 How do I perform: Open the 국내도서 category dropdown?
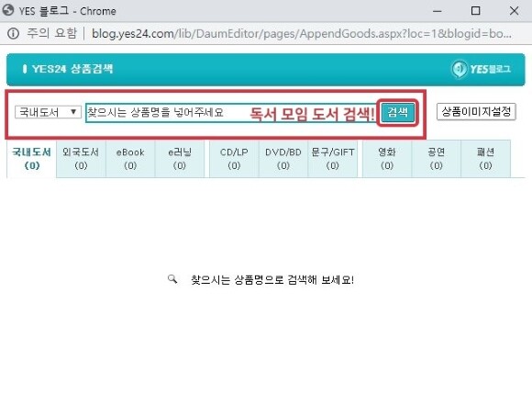click(x=48, y=112)
